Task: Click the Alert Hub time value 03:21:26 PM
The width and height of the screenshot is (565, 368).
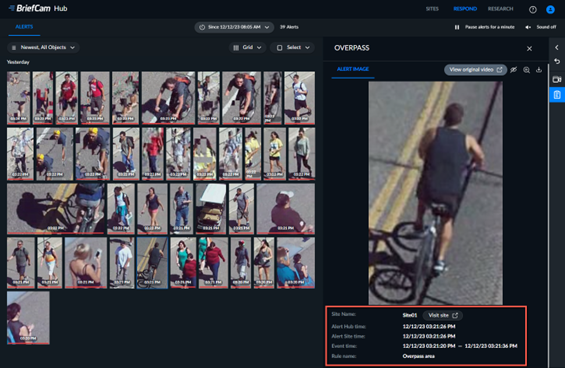Action: coord(429,327)
